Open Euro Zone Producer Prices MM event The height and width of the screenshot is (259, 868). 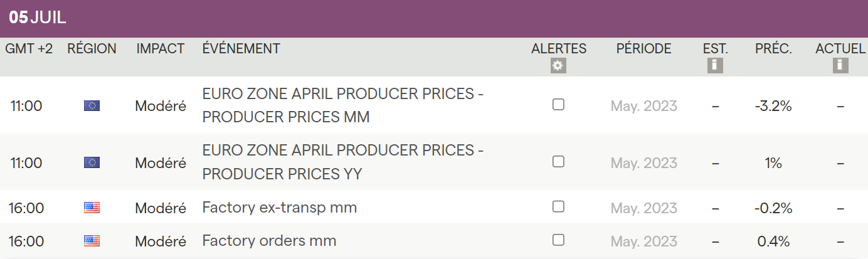pyautogui.click(x=342, y=105)
